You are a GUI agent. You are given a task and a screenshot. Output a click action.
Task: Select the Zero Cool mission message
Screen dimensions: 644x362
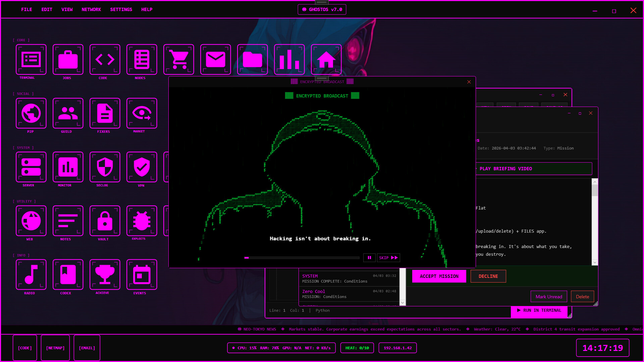click(x=349, y=294)
